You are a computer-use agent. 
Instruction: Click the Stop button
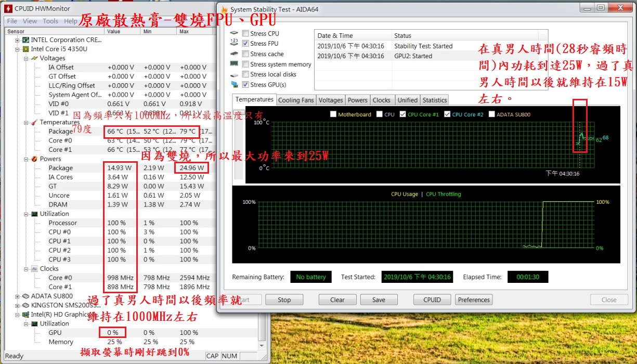284,300
